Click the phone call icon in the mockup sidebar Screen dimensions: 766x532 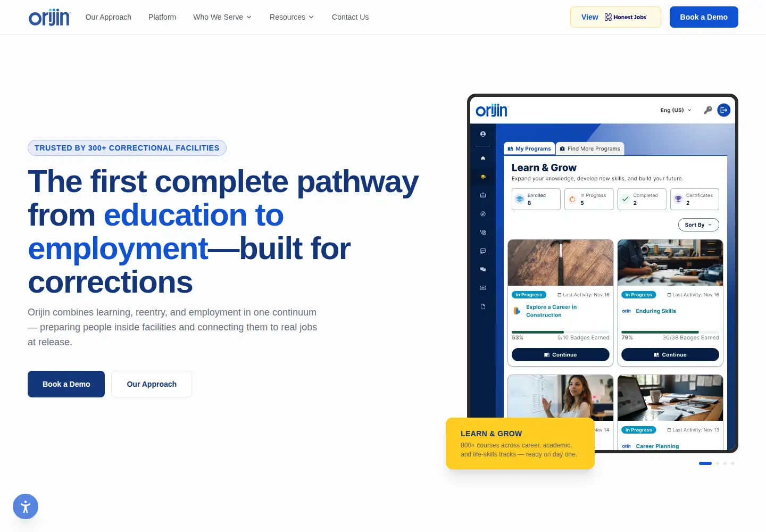(x=483, y=232)
